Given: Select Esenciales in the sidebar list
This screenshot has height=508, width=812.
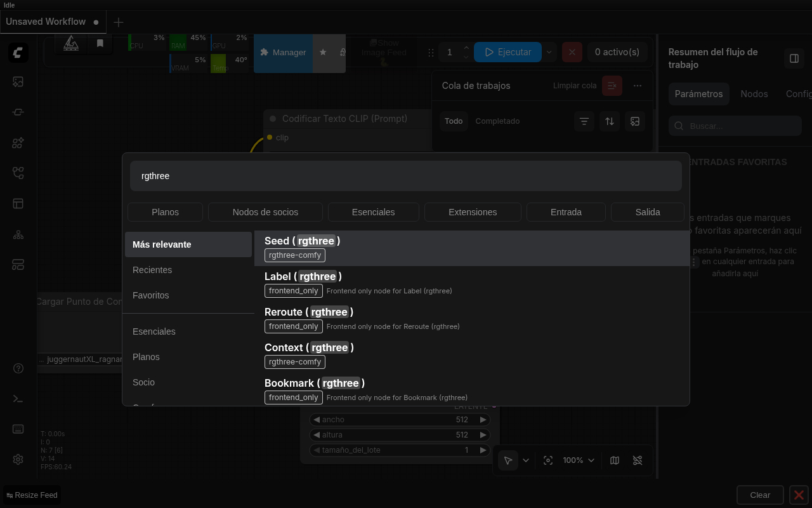Looking at the screenshot, I should (188, 331).
